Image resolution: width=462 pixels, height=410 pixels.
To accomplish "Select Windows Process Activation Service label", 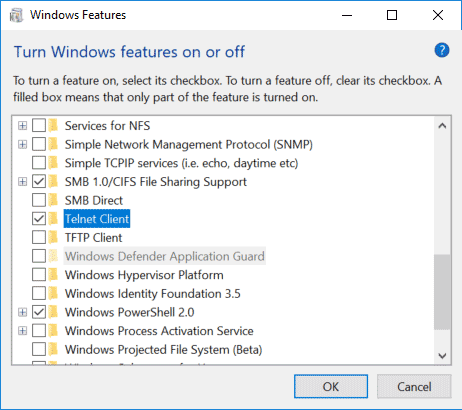I will click(159, 331).
